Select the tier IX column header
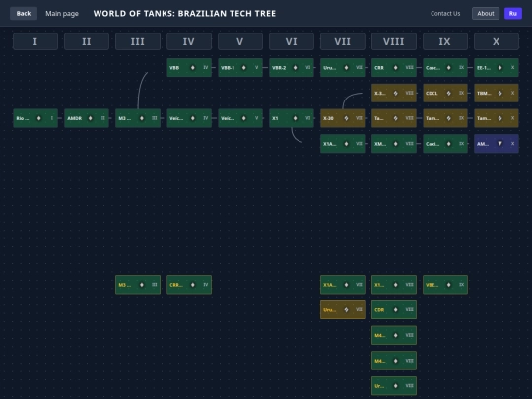Viewport: 532px width, 399px height. [x=445, y=41]
